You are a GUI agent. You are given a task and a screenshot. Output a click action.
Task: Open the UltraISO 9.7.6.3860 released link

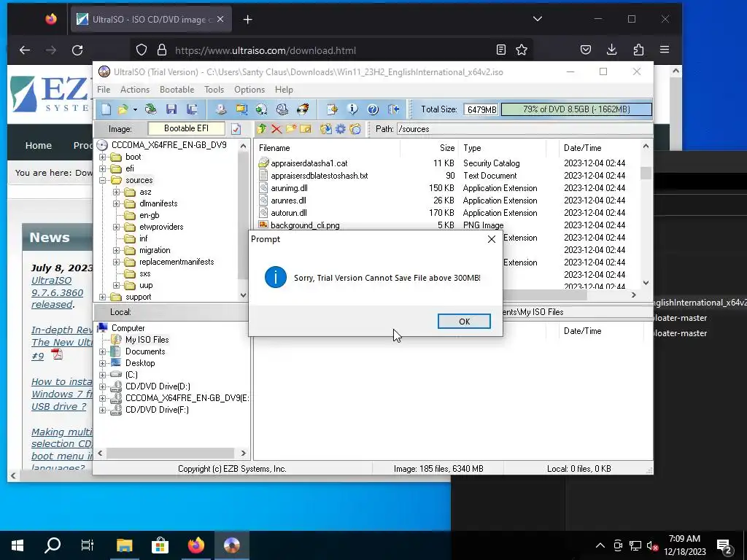(57, 292)
